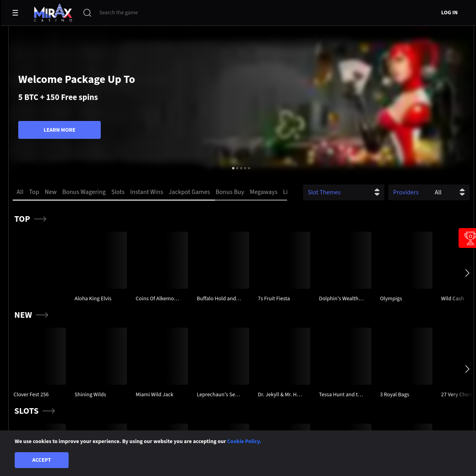Viewport: 476px width, 476px height.
Task: Click the Mirax Casino logo
Action: point(53,12)
